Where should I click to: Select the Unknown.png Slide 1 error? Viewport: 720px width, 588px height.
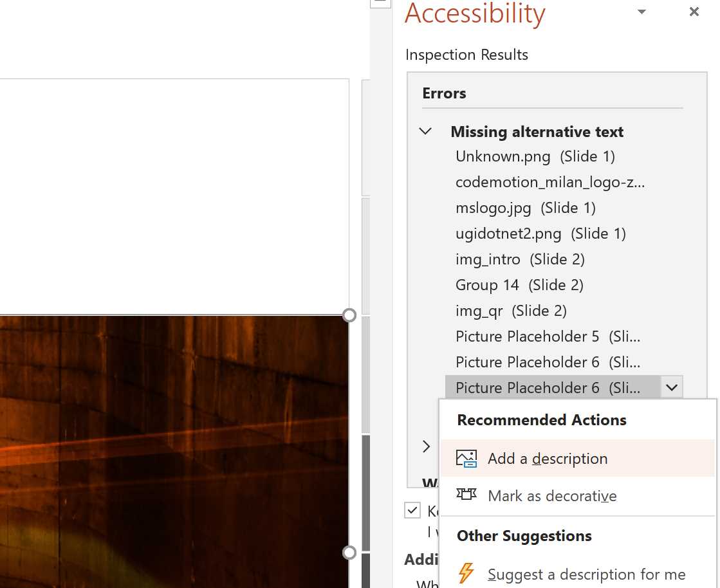coord(535,156)
